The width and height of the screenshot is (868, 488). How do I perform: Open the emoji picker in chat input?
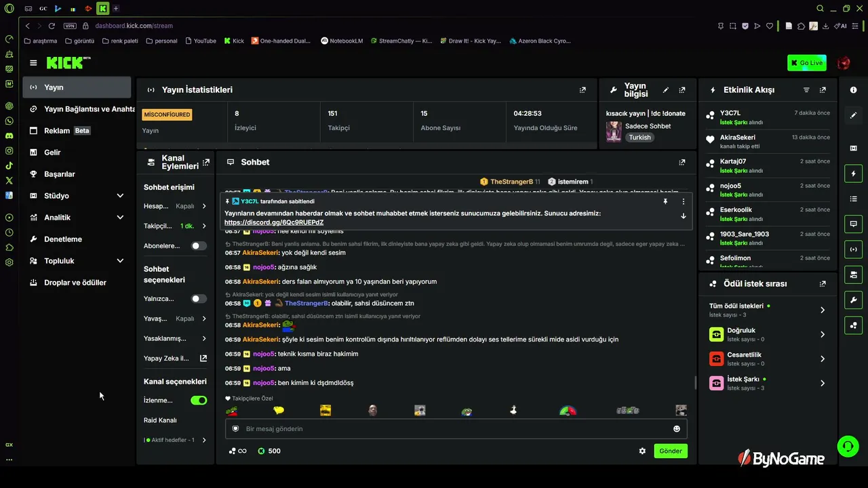(x=676, y=428)
